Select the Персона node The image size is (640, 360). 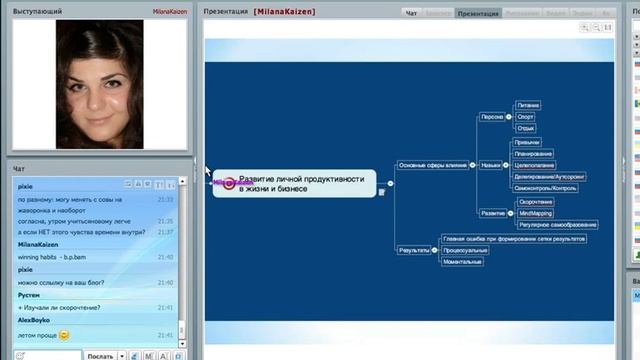point(492,117)
